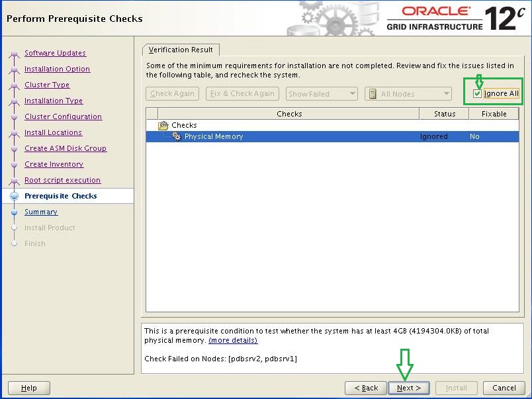The height and width of the screenshot is (399, 532).
Task: Go to the Create Inventory step
Action: pyautogui.click(x=54, y=164)
